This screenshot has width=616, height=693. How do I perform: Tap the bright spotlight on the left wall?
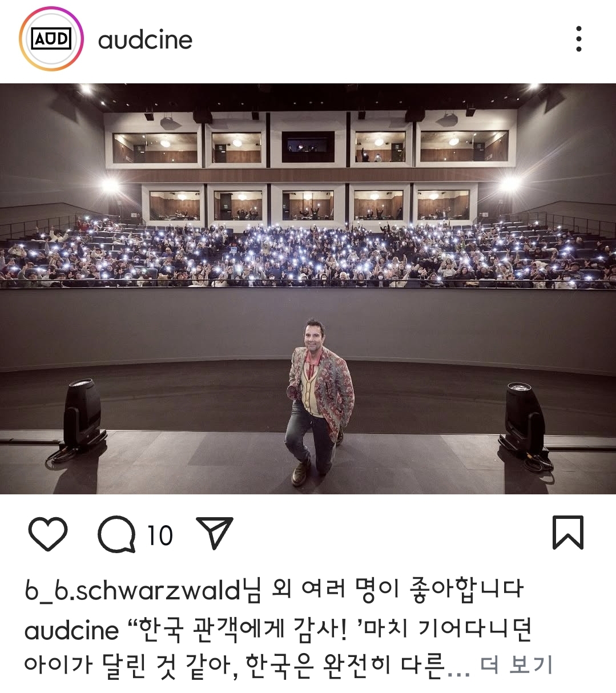110,185
